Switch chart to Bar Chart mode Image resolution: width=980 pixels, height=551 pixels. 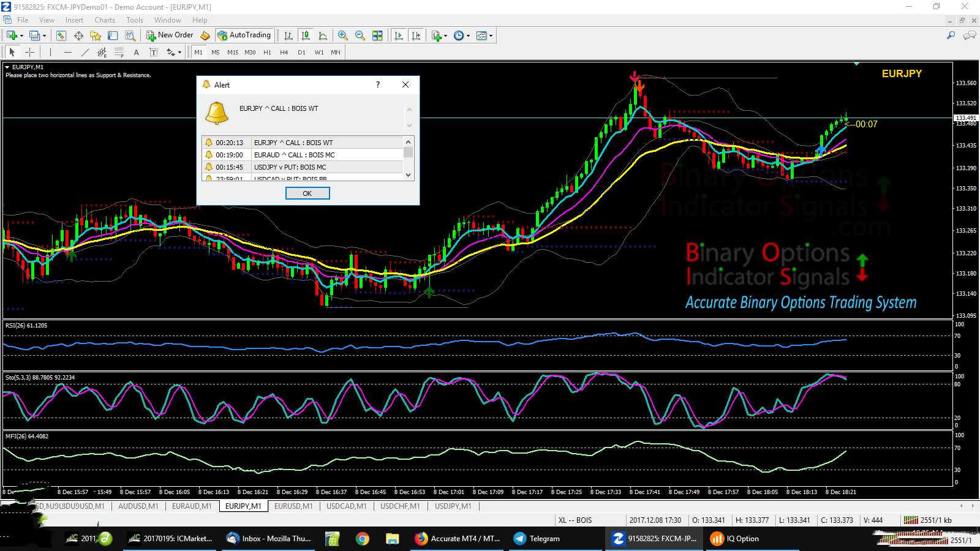(288, 36)
